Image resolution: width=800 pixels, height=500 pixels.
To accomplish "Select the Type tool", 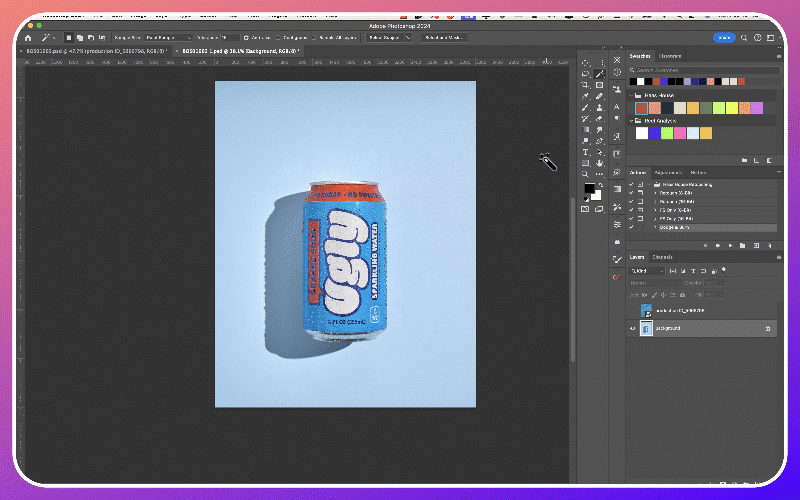I will tap(585, 153).
